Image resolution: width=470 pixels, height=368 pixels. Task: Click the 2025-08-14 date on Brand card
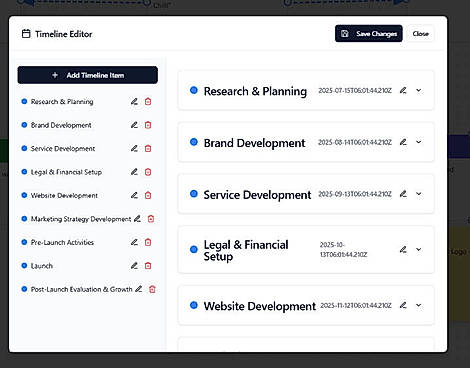tap(355, 142)
